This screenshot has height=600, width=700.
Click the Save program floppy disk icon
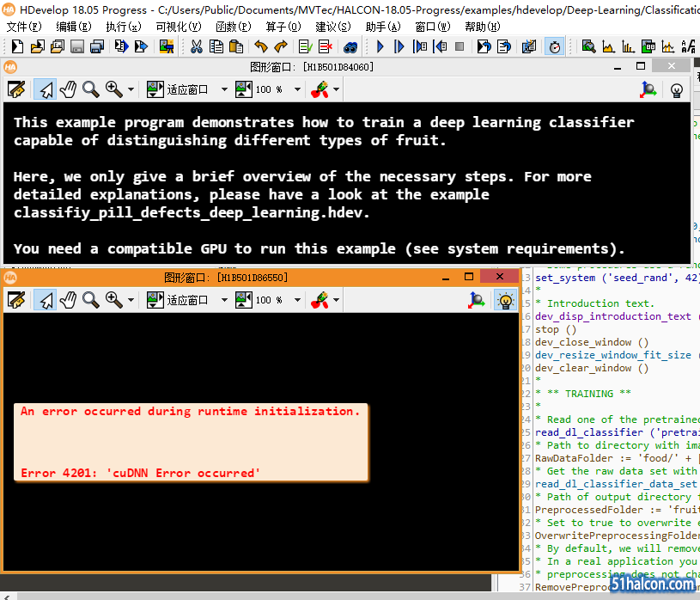pyautogui.click(x=77, y=46)
